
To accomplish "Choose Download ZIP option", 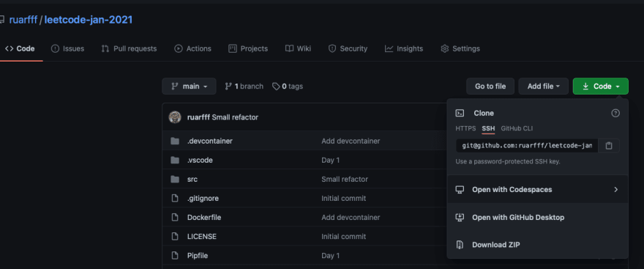I will 537,245.
